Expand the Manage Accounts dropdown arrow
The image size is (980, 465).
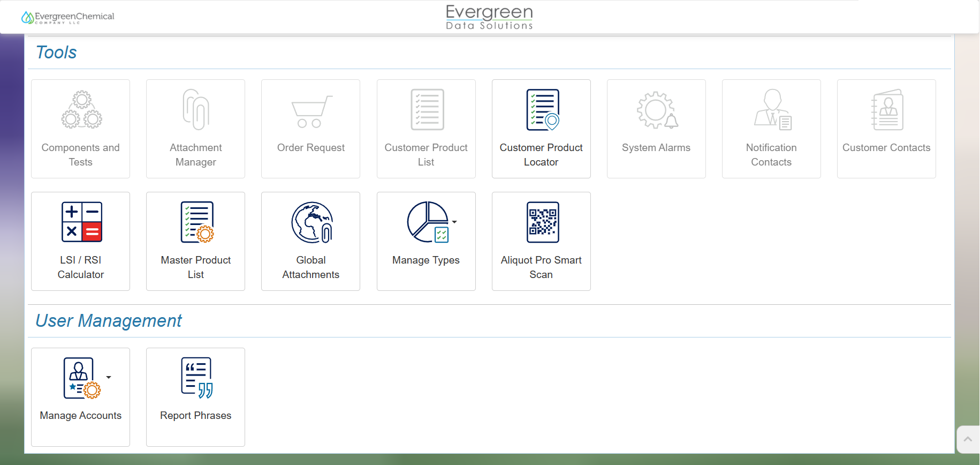tap(109, 377)
